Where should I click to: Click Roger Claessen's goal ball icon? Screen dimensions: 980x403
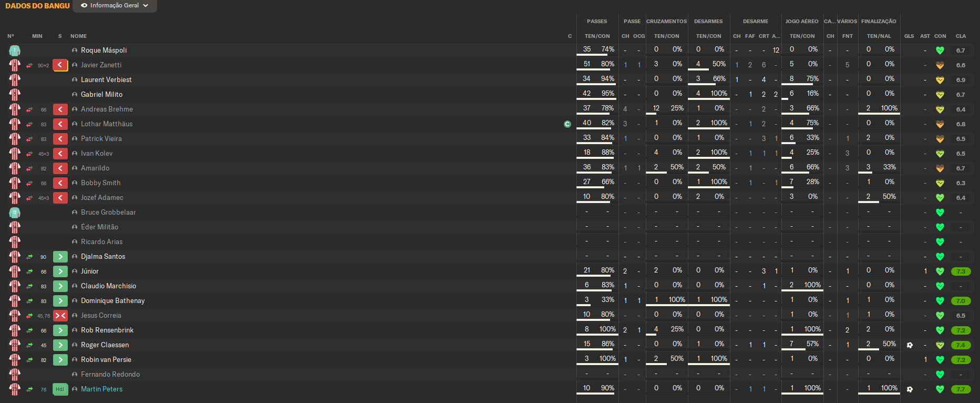910,345
